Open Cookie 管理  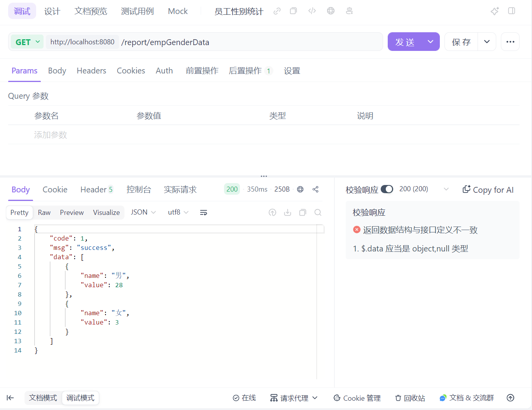[357, 398]
